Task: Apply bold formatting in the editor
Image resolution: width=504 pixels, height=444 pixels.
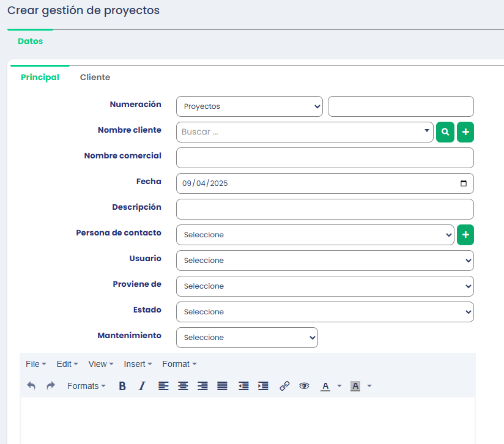Action: (x=122, y=386)
